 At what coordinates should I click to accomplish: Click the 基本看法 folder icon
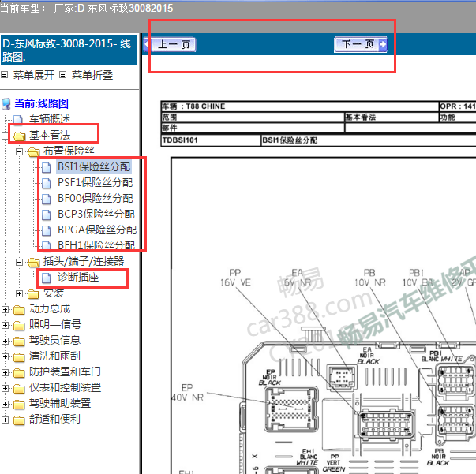[x=19, y=136]
